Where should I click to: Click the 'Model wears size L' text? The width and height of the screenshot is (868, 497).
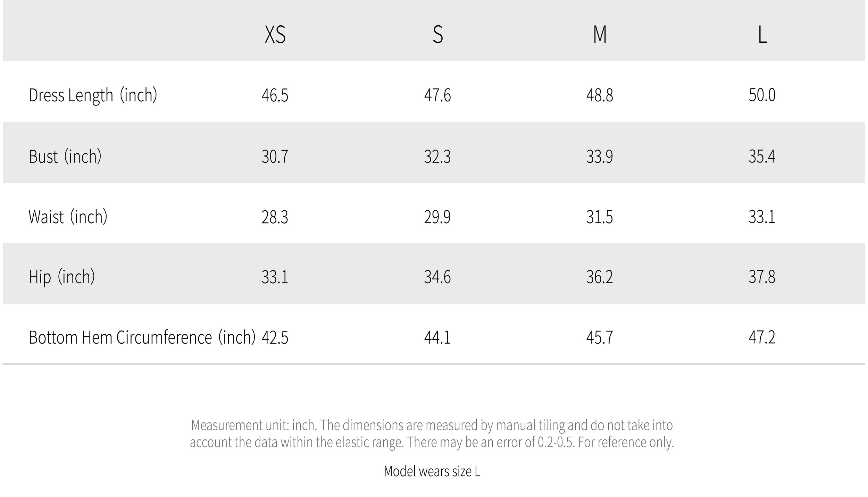(432, 471)
